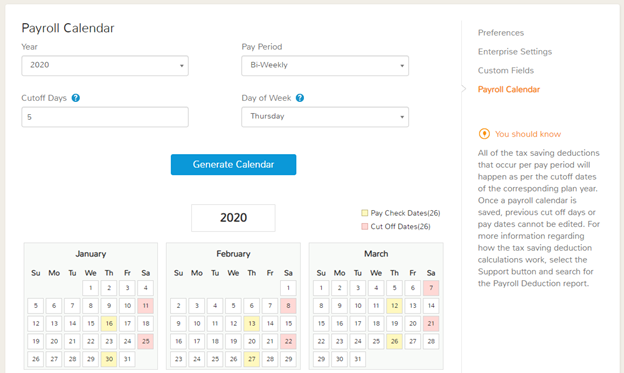This screenshot has height=373, width=624.
Task: Select March 7 cut off date
Action: click(431, 288)
